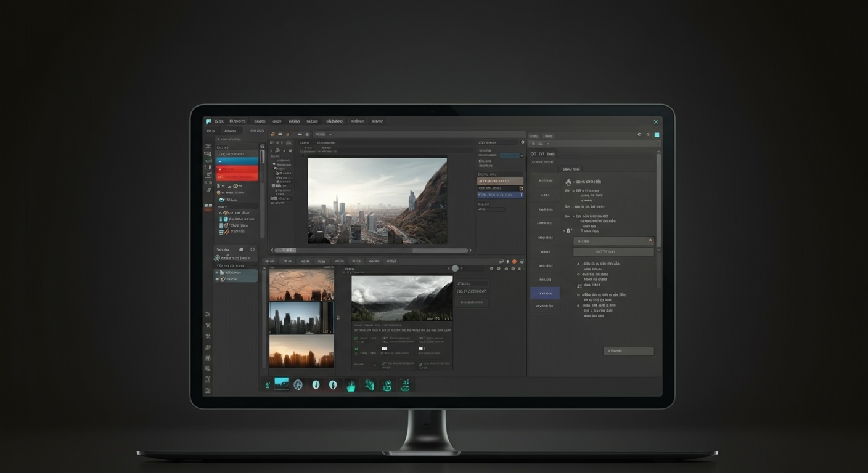Select the teal hand tool in the bottom toolbar
The image size is (868, 473).
(350, 385)
